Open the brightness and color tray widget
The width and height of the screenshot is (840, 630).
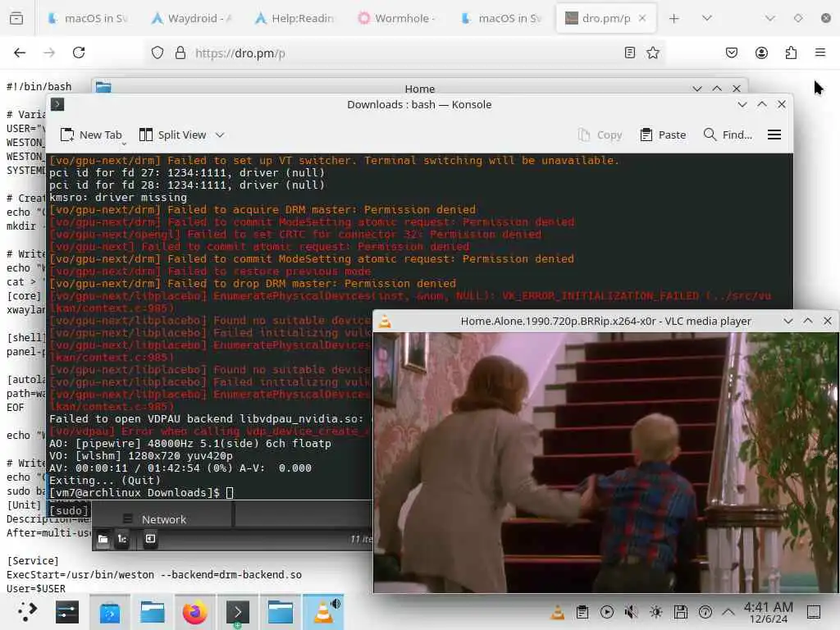(x=655, y=612)
